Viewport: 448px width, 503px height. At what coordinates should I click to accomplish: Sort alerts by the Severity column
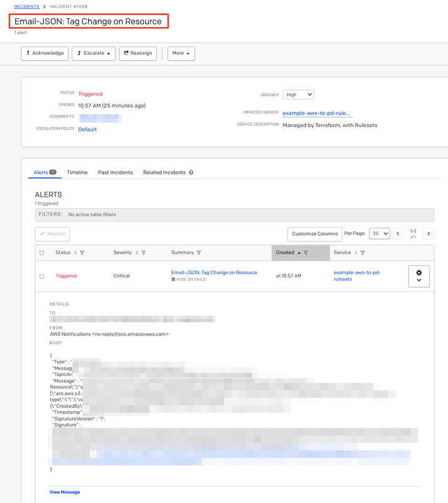[x=136, y=253]
